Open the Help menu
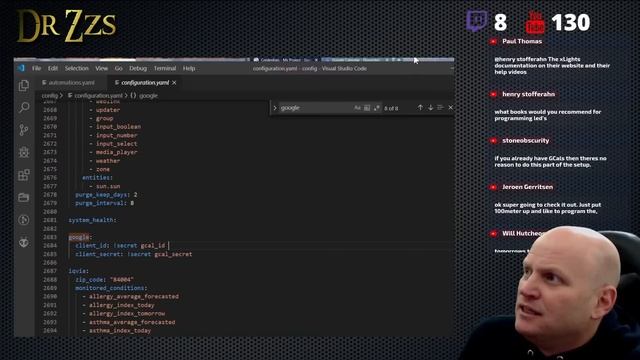The height and width of the screenshot is (360, 640). click(189, 68)
